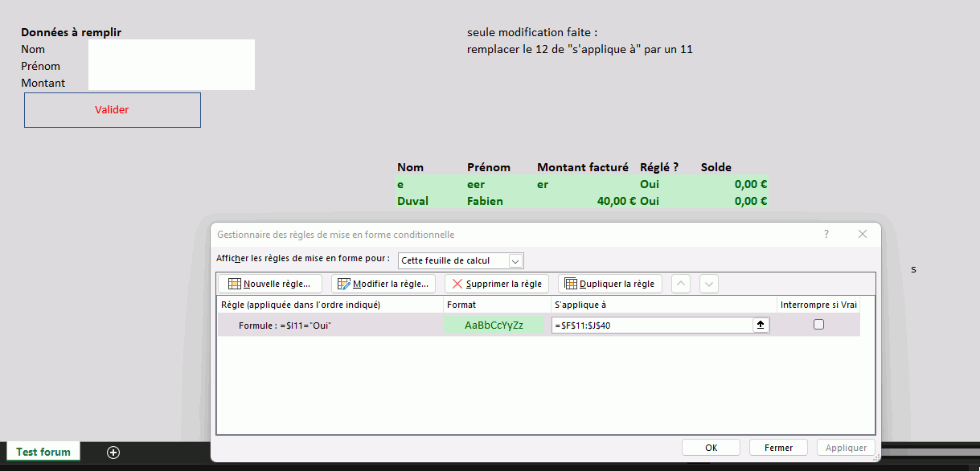This screenshot has width=980, height=471.
Task: Click the range collapse arrow icon
Action: (x=761, y=325)
